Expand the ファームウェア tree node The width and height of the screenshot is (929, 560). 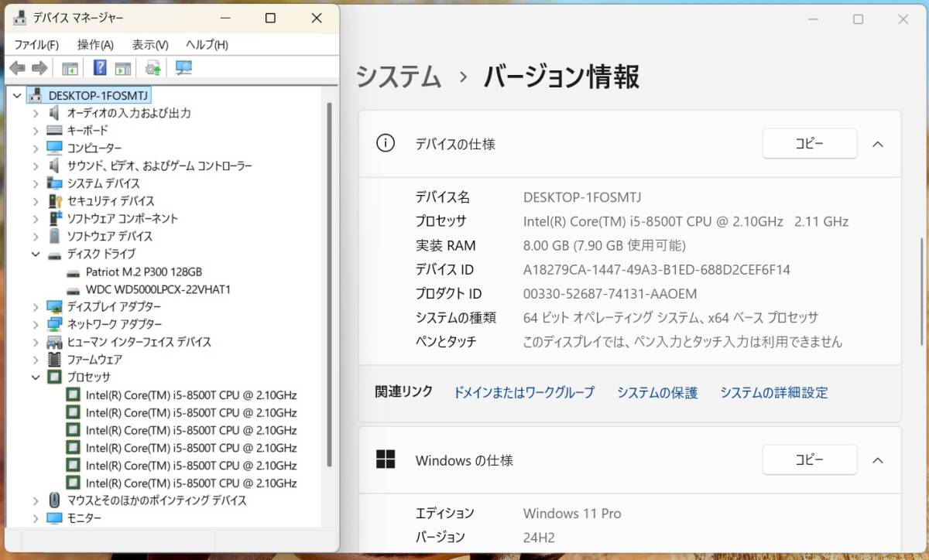pyautogui.click(x=36, y=360)
